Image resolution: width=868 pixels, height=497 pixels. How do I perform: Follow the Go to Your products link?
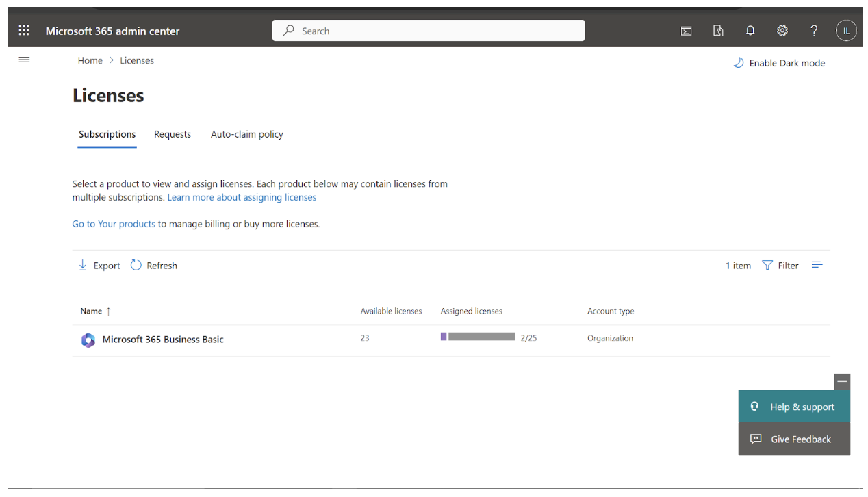click(114, 224)
